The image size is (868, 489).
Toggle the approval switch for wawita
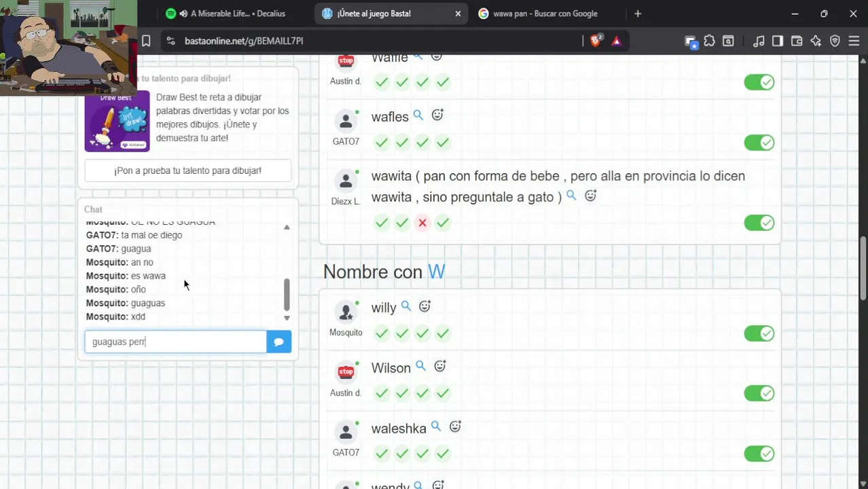(x=759, y=223)
